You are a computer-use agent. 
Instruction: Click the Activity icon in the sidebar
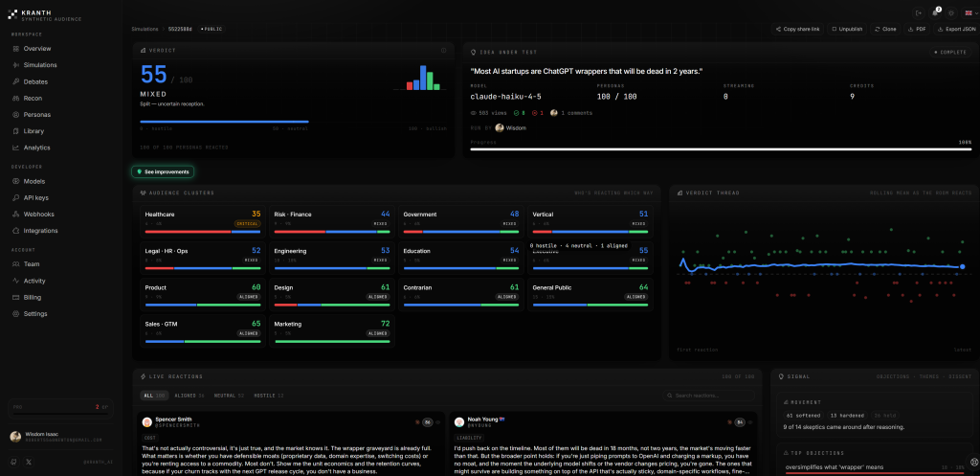coord(15,281)
